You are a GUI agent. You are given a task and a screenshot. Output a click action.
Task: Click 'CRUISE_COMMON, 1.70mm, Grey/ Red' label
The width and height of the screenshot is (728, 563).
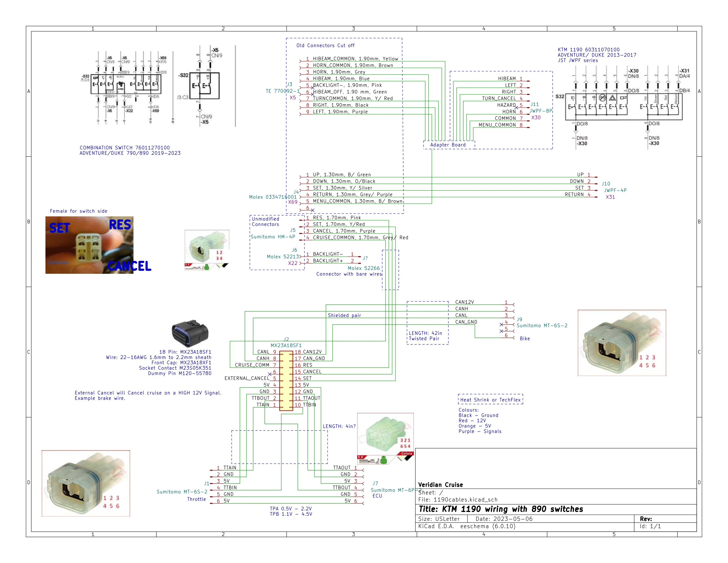[360, 238]
